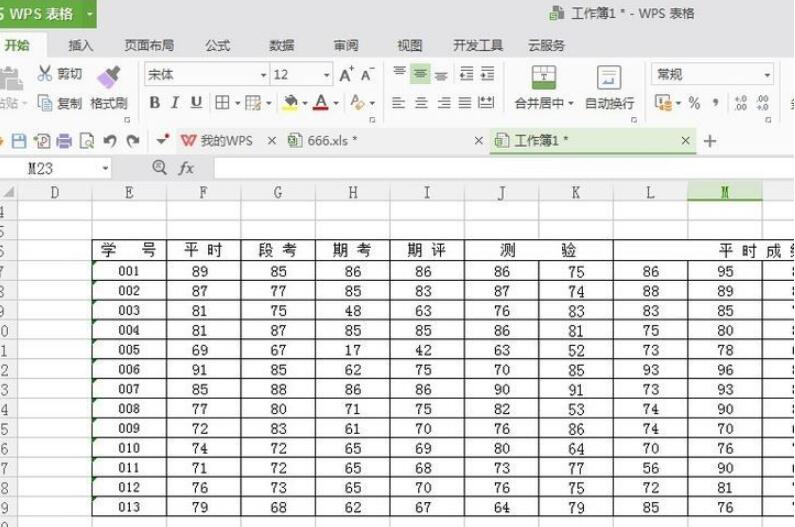Viewport: 795px width, 527px height.
Task: Open the font color dropdown arrow
Action: 336,103
